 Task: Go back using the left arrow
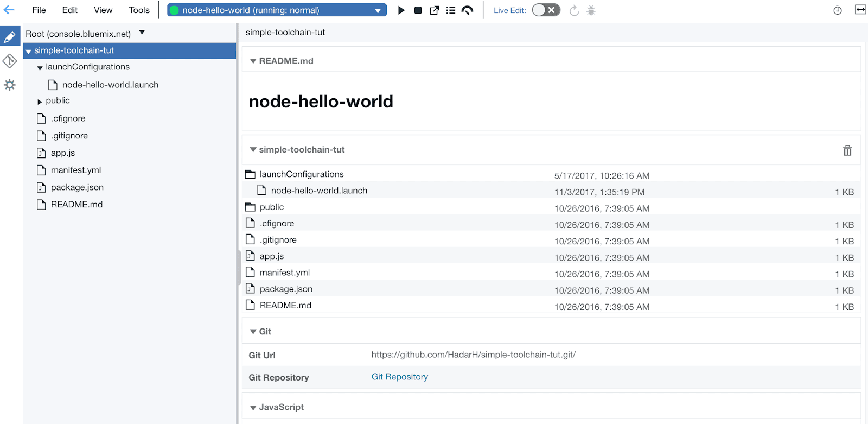coord(9,10)
